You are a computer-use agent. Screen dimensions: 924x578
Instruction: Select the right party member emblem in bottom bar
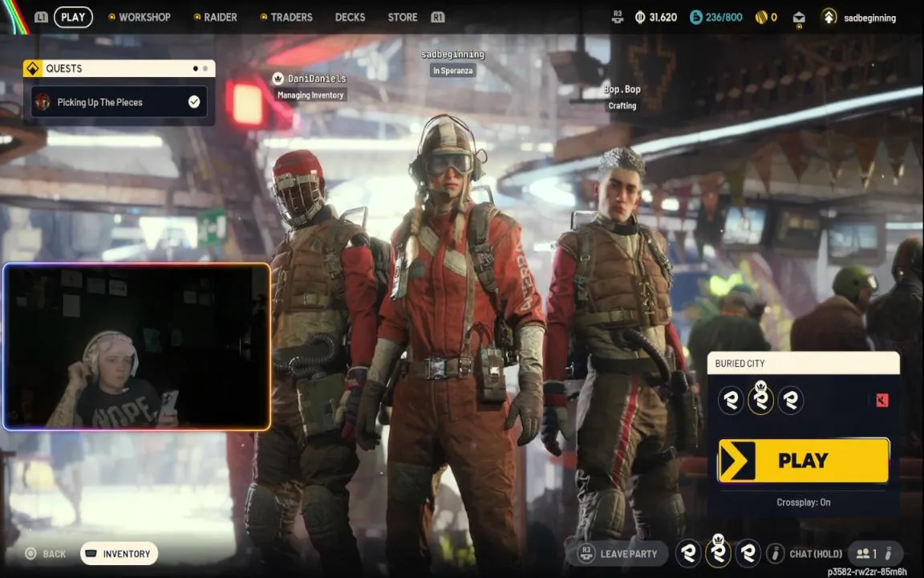coord(748,553)
